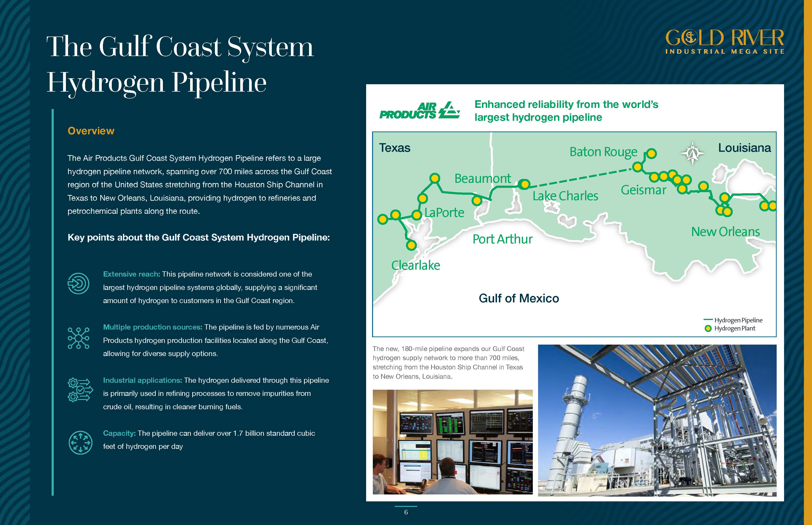
Task: Click the Industrial applications gears icon
Action: 80,390
